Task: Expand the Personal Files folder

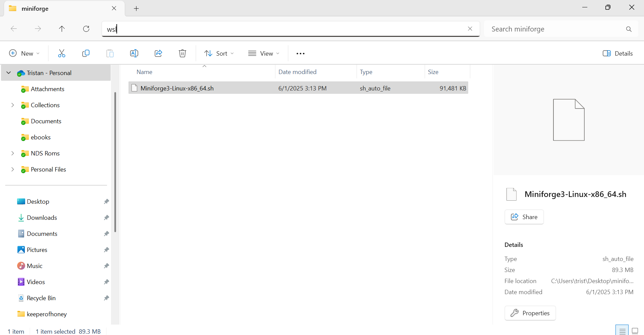Action: pyautogui.click(x=13, y=169)
